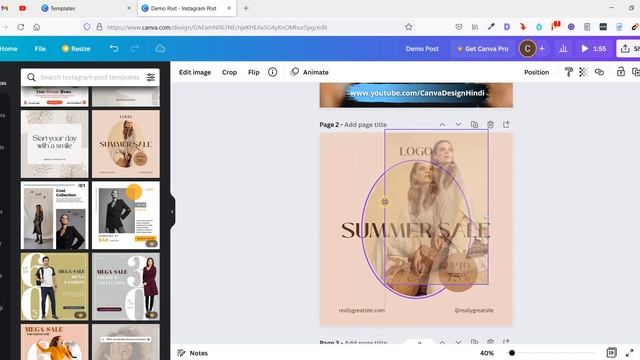Go to Canva Home

click(x=9, y=49)
